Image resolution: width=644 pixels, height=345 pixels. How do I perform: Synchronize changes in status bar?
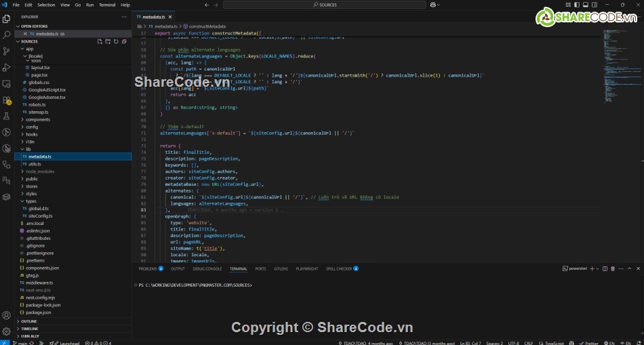coord(32,343)
